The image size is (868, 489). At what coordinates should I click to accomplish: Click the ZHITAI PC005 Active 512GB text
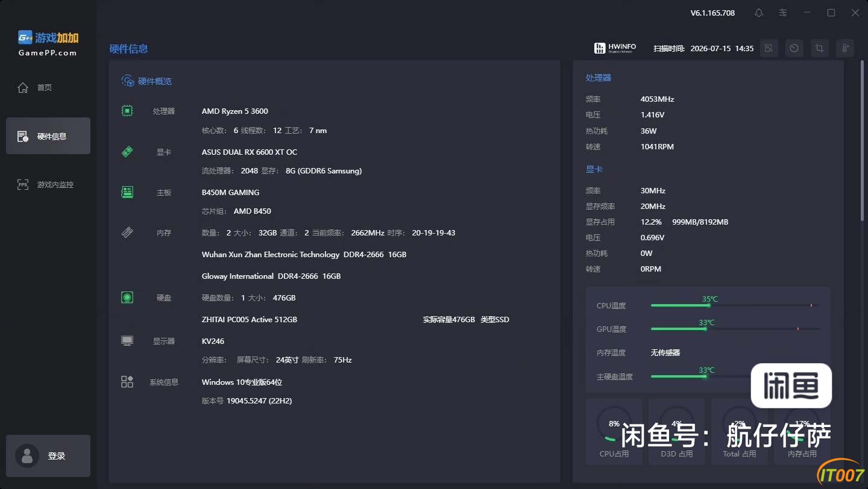[x=250, y=319]
